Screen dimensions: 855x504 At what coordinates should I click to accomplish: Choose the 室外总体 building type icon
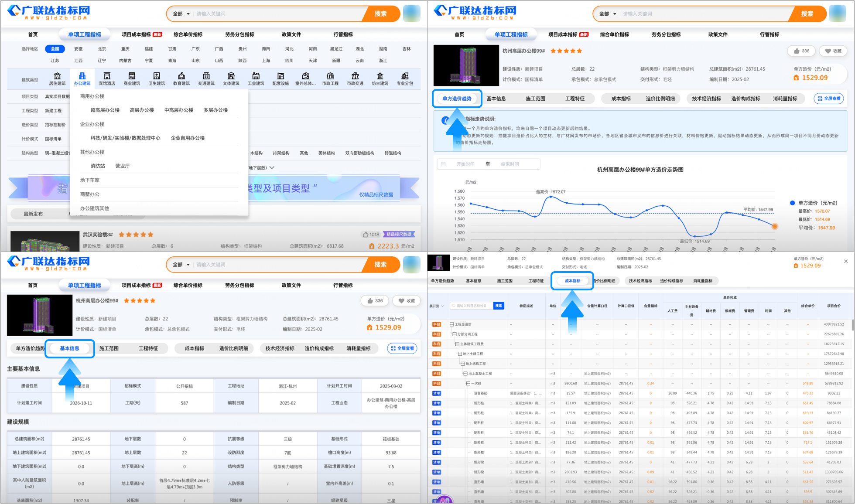pos(306,78)
